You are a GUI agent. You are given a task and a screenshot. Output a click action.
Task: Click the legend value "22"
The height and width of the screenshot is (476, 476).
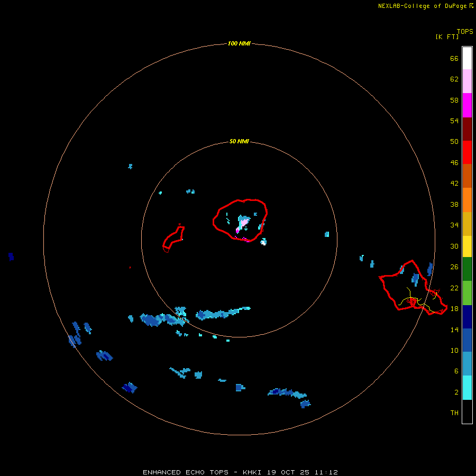454,288
